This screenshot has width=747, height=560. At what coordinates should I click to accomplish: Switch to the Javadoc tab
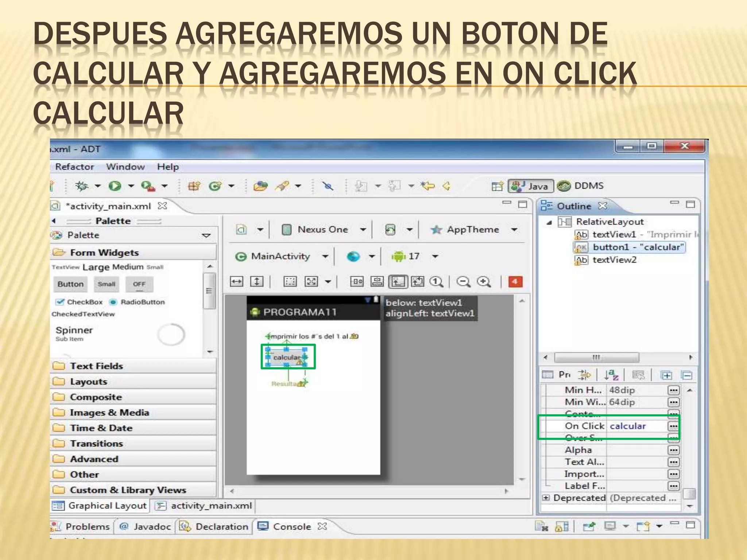145,526
